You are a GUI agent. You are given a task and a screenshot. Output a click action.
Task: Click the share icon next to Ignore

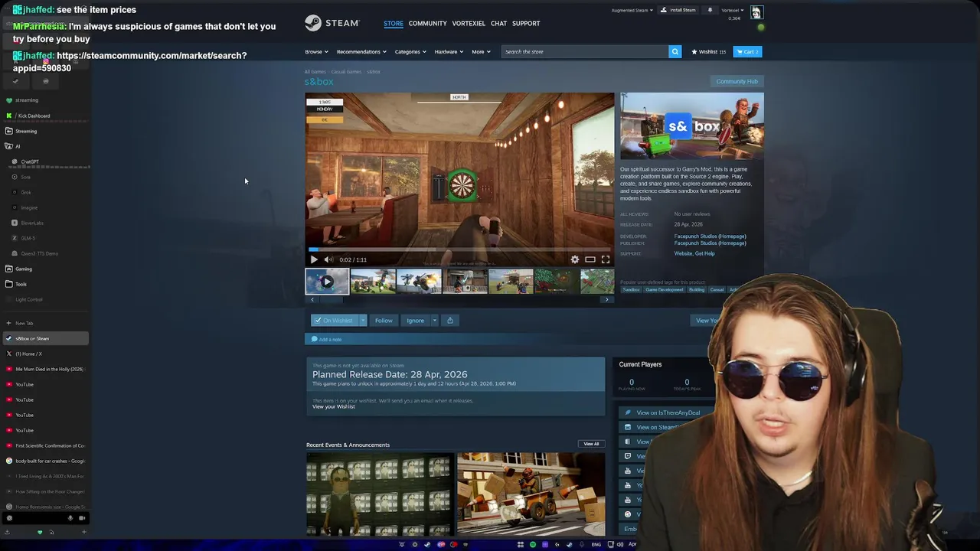coord(450,321)
